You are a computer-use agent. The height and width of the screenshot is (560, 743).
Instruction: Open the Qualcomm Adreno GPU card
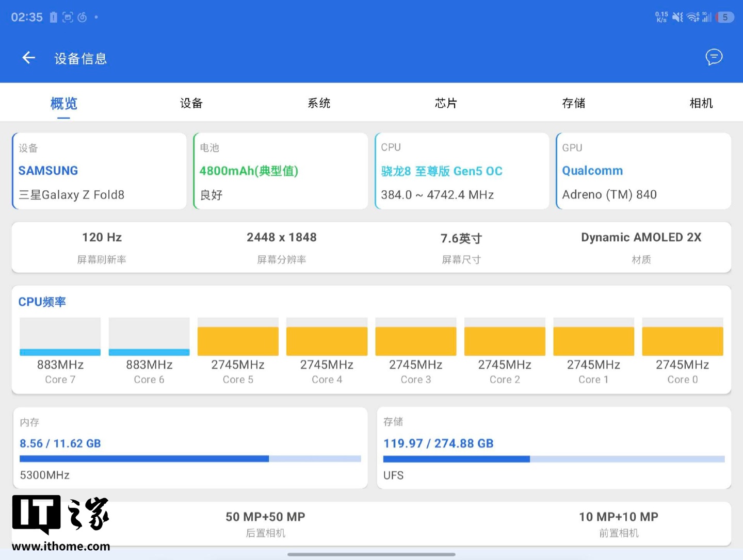(x=643, y=171)
